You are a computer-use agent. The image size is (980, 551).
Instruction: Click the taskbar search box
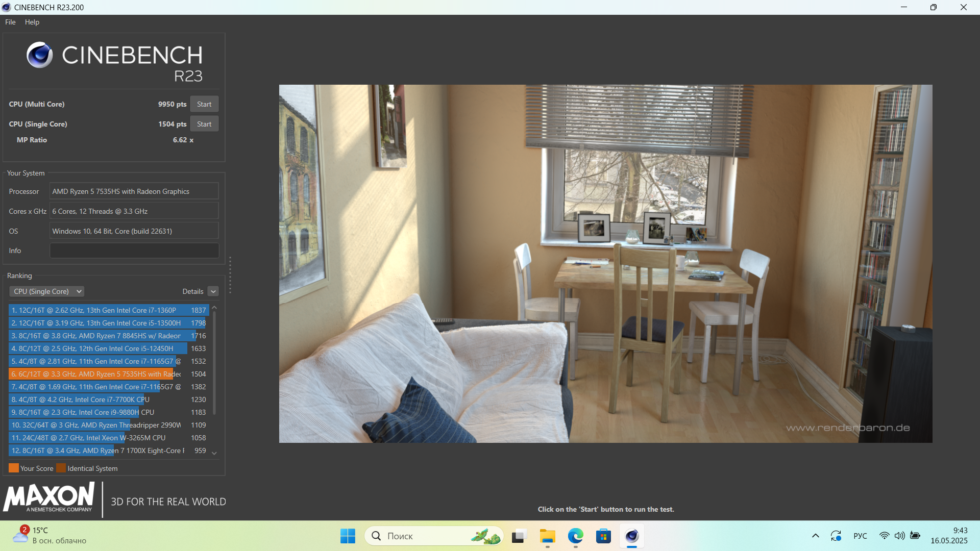pyautogui.click(x=434, y=536)
